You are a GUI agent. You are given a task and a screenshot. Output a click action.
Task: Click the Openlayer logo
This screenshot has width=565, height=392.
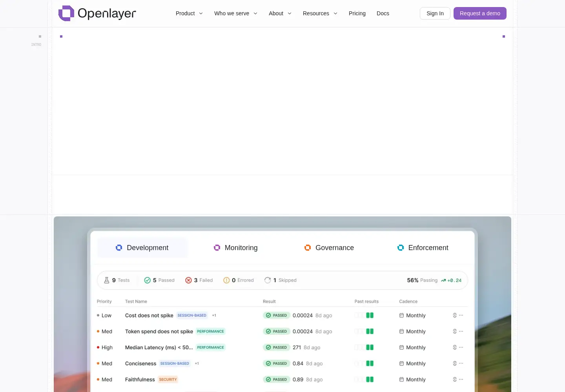(97, 13)
